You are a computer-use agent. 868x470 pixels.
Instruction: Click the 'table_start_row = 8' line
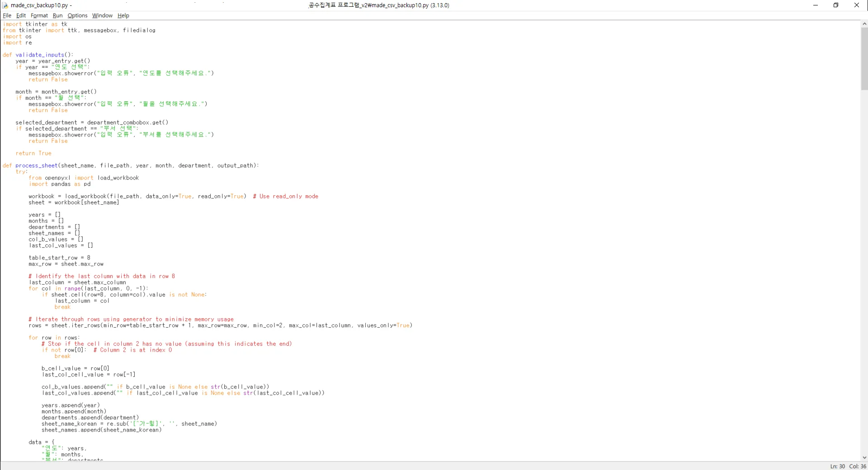[x=59, y=258]
